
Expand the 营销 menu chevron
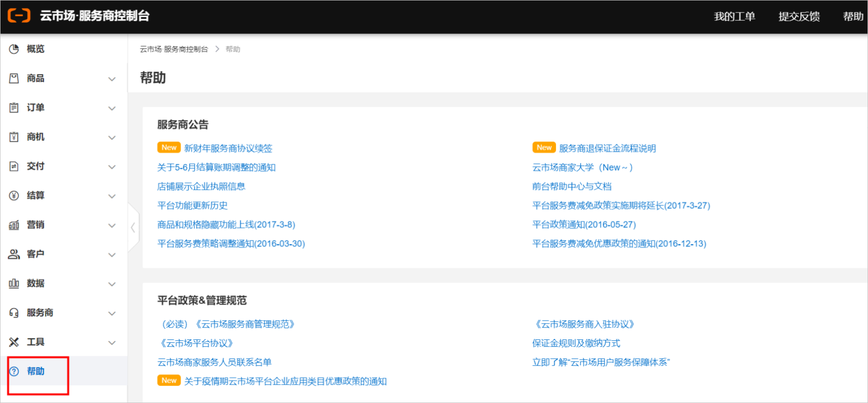112,226
